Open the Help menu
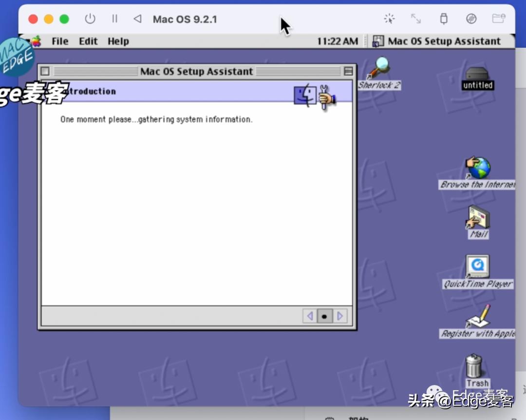 click(x=118, y=41)
